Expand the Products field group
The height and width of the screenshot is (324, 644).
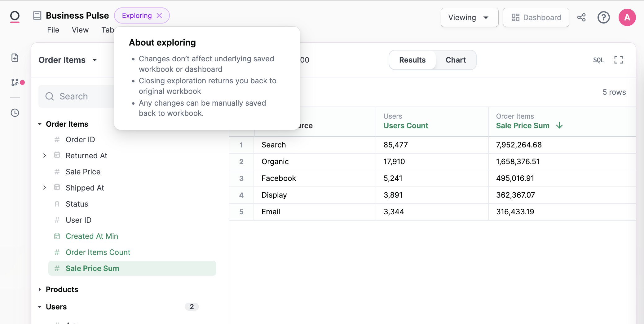coord(40,289)
